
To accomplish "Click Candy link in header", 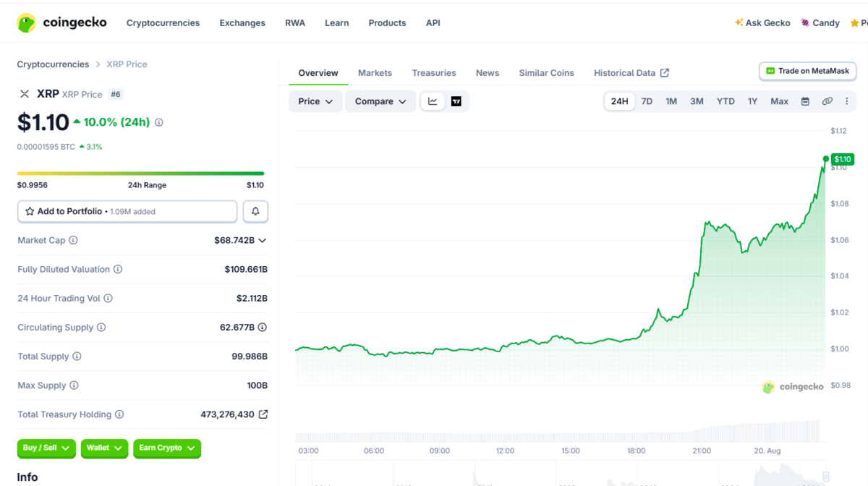I will coord(820,23).
